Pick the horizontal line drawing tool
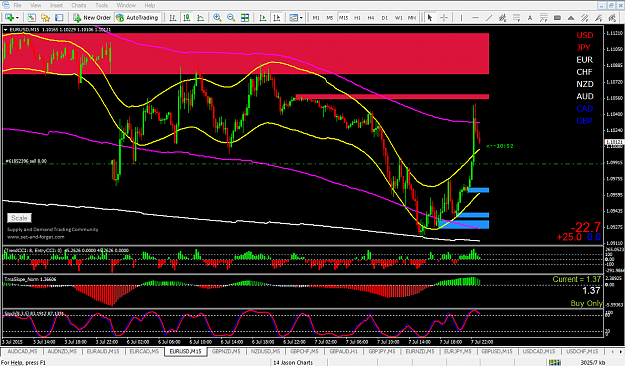625x366 pixels. click(475, 18)
